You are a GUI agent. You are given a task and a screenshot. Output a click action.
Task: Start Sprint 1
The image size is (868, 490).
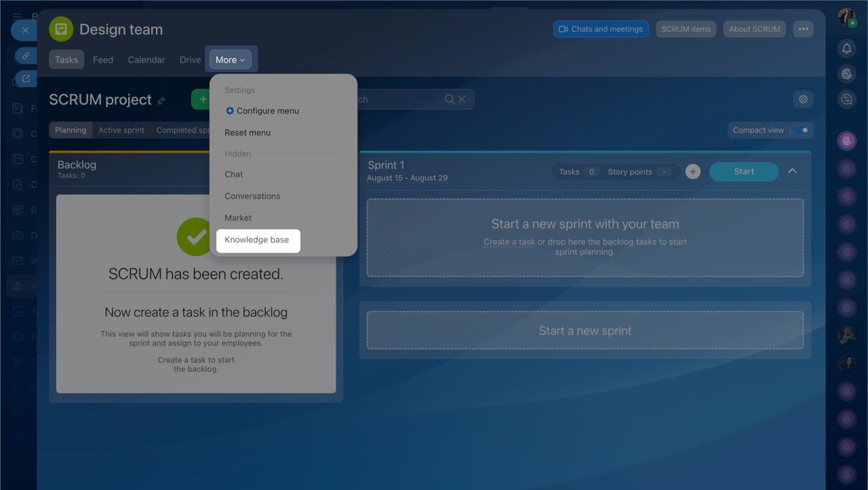743,172
